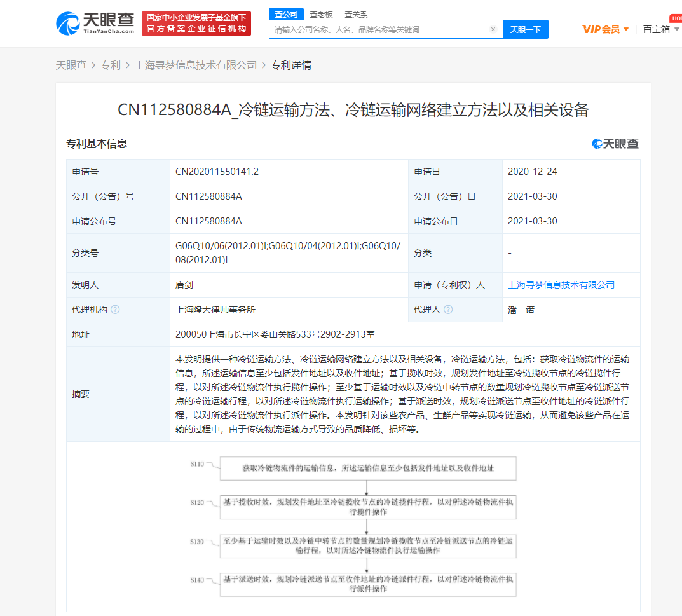Switch to the 查老板 tab
682x616 pixels.
318,14
